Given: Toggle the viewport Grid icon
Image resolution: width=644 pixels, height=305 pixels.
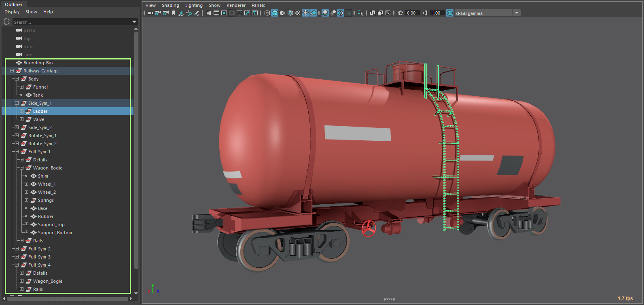Looking at the screenshot, I should pos(209,13).
